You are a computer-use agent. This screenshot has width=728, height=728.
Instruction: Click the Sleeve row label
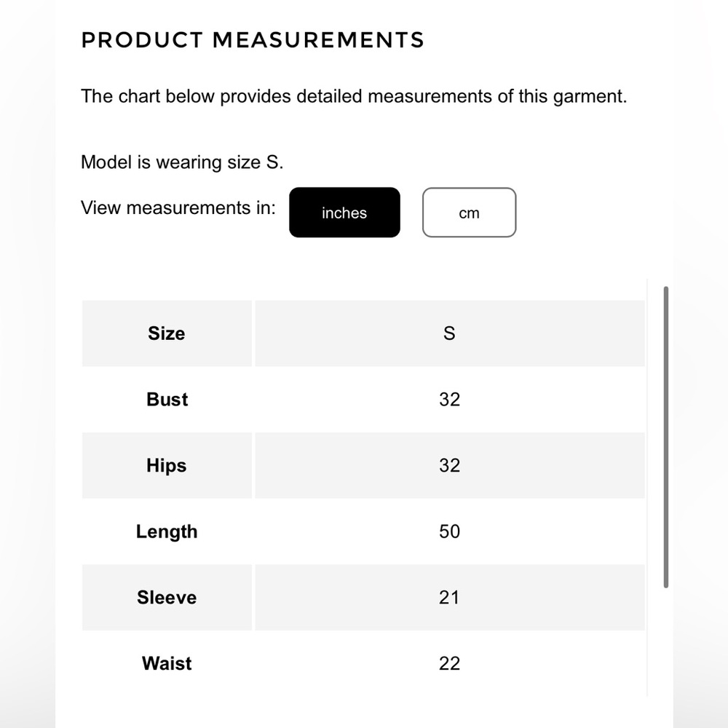coord(167,598)
